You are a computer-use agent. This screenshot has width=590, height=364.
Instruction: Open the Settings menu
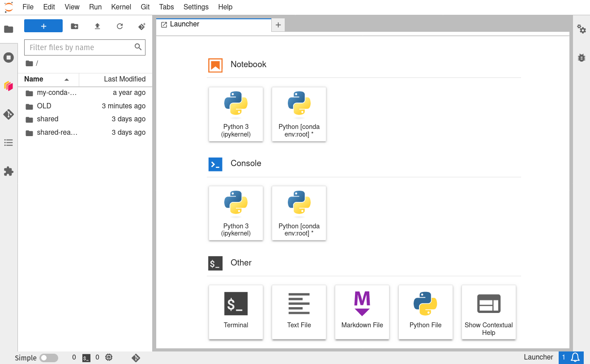point(196,7)
